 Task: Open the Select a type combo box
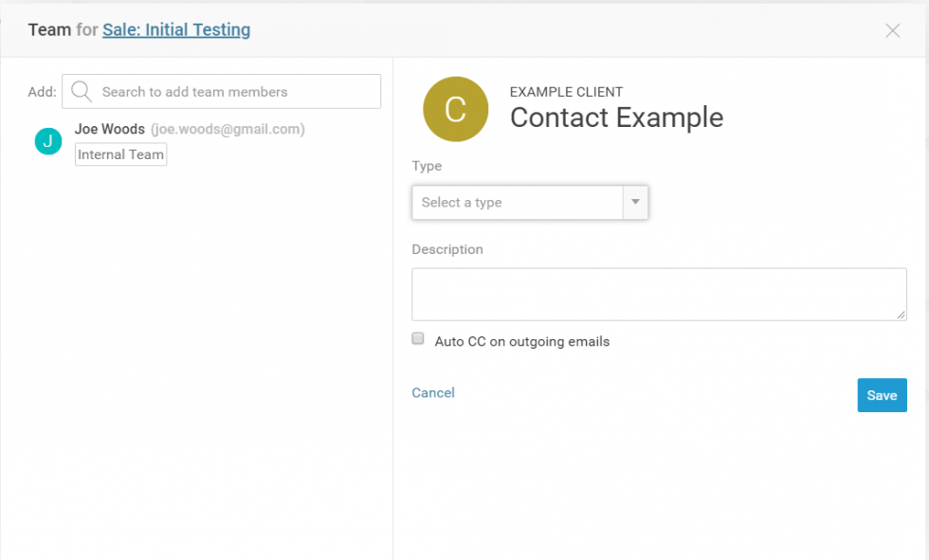517,203
